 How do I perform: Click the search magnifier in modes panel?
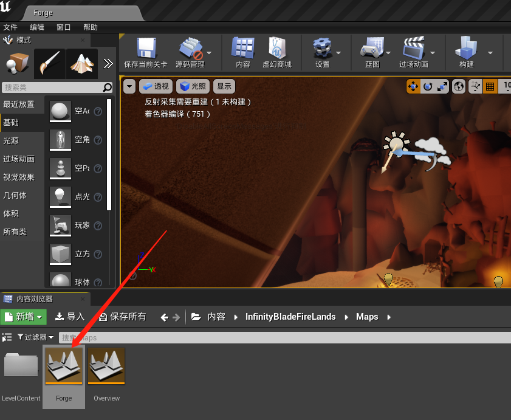coord(107,88)
